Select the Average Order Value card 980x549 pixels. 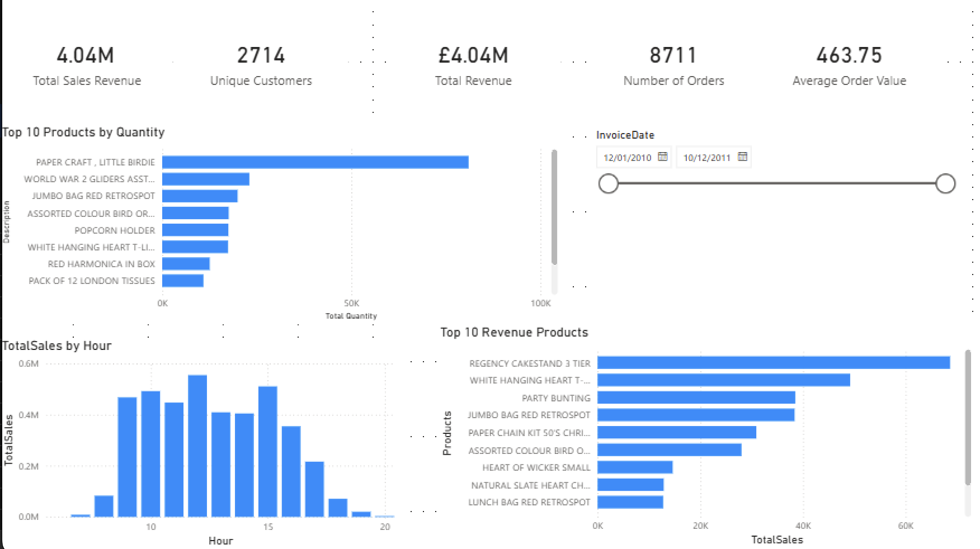pyautogui.click(x=849, y=65)
